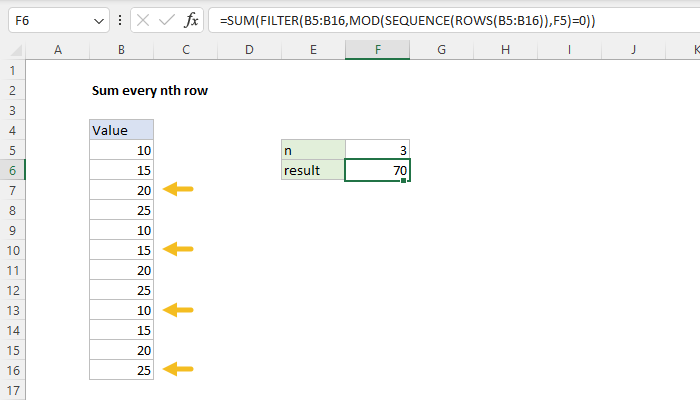Click the result cell showing 70
Image resolution: width=700 pixels, height=400 pixels.
coord(377,170)
